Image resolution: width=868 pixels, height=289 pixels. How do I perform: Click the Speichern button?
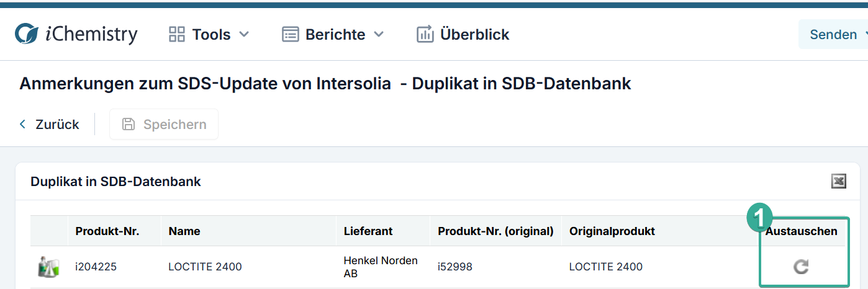164,124
